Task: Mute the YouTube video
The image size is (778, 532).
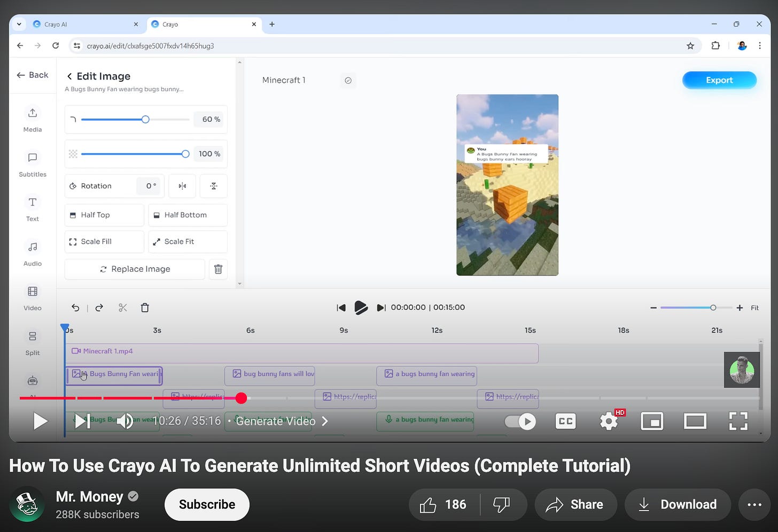Action: point(125,421)
